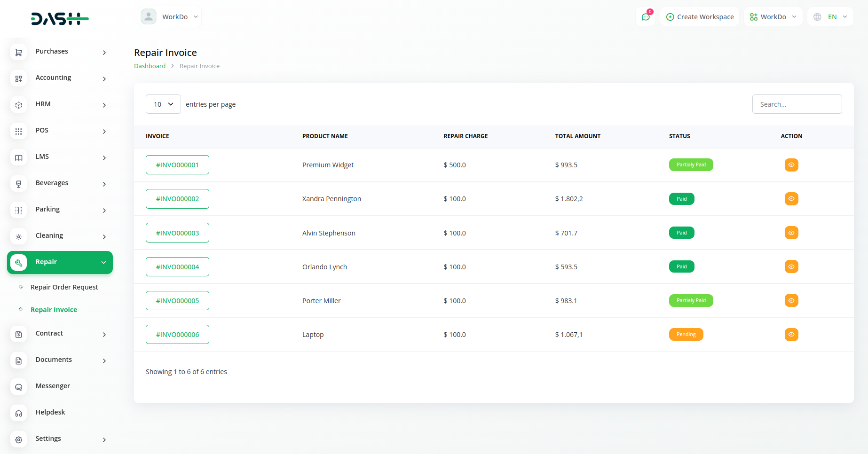This screenshot has height=454, width=868.
Task: Open Repair Order Request submenu item
Action: [x=64, y=287]
